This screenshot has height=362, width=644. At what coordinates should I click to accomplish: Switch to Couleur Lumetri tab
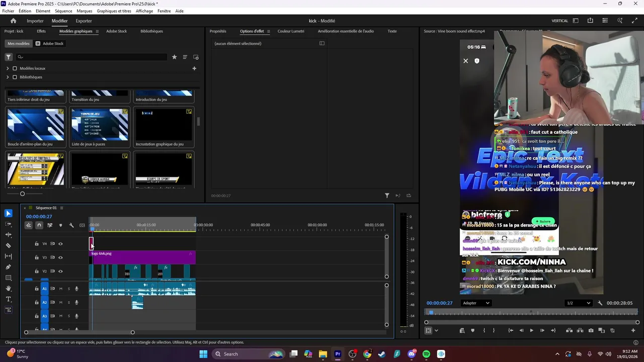291,31
